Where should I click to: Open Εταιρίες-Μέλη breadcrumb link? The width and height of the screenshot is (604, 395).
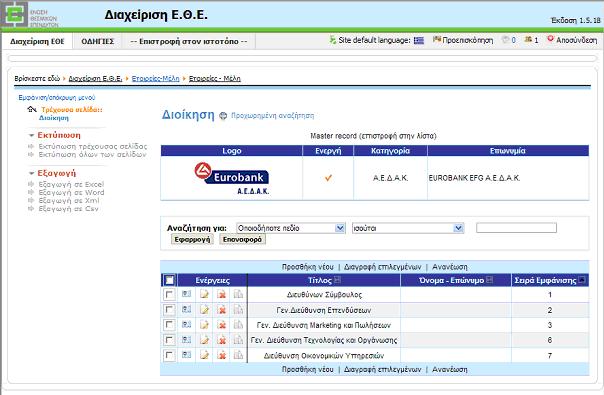(x=156, y=79)
